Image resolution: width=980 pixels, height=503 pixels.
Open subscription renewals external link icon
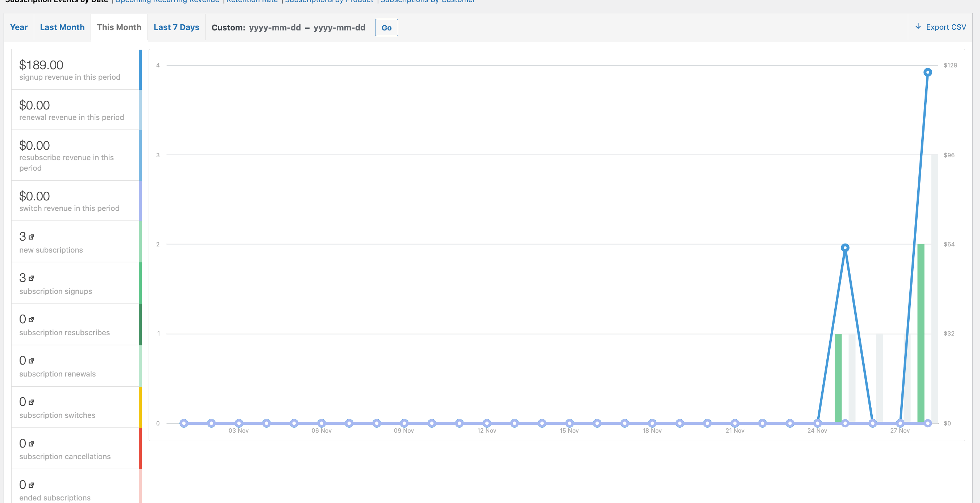tap(32, 360)
